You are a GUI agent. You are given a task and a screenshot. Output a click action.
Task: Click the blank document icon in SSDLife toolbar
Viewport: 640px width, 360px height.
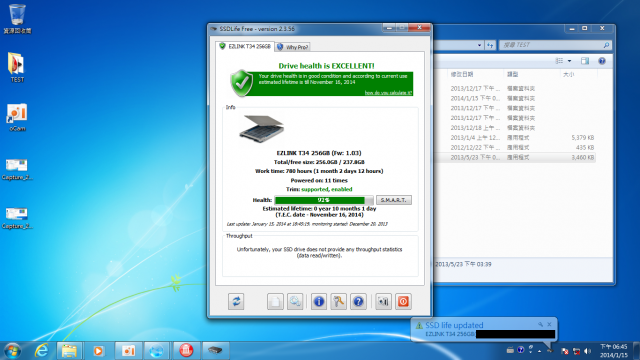coord(275,302)
